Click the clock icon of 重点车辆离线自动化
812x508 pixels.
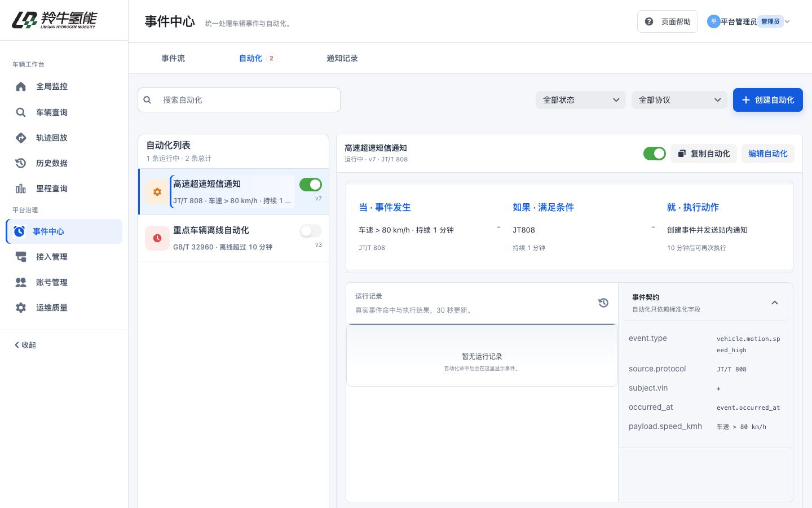click(x=157, y=238)
